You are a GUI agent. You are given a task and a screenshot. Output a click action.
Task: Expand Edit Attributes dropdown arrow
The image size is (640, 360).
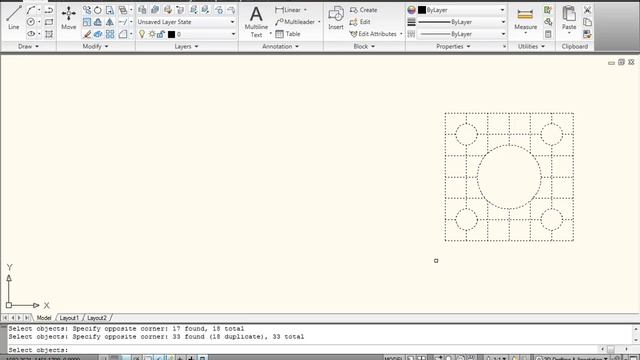tap(401, 34)
